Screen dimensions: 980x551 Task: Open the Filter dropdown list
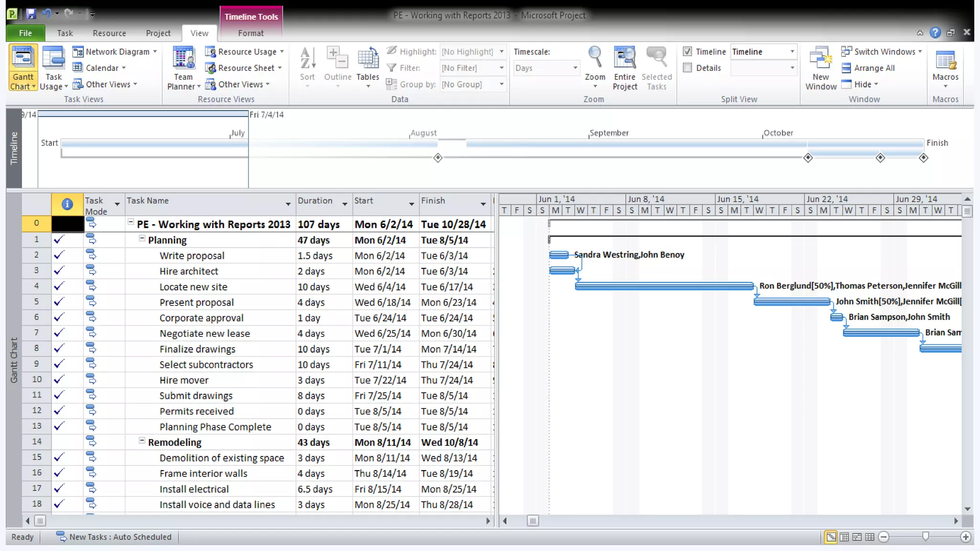[501, 68]
